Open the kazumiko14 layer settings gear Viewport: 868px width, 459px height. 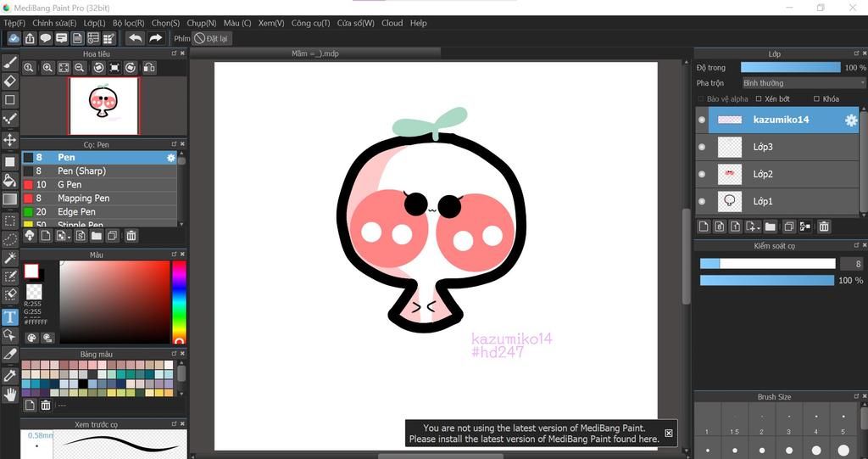pos(851,120)
